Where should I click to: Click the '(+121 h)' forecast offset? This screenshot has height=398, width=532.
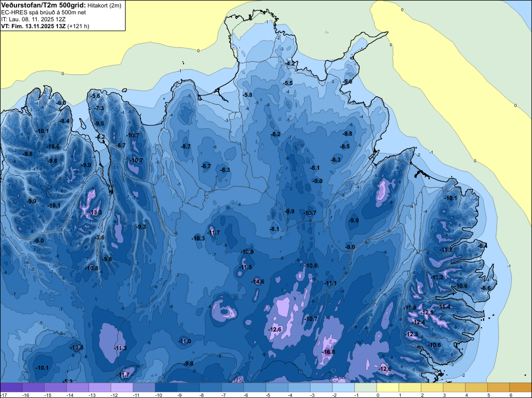pyautogui.click(x=78, y=26)
